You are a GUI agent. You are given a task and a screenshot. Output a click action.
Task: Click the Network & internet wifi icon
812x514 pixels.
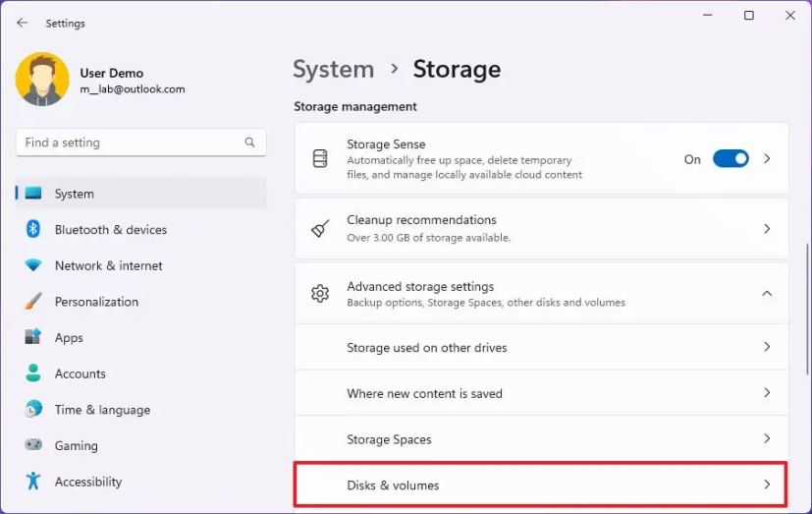(x=33, y=265)
